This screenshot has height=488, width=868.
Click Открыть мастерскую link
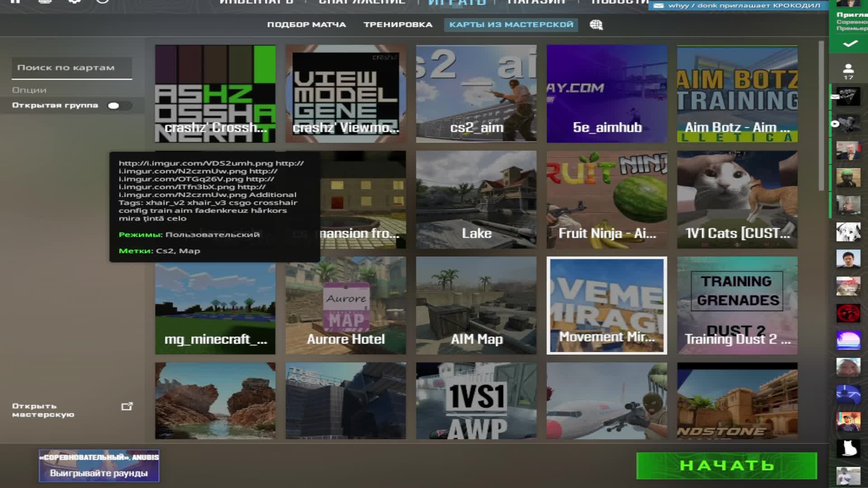[43, 410]
